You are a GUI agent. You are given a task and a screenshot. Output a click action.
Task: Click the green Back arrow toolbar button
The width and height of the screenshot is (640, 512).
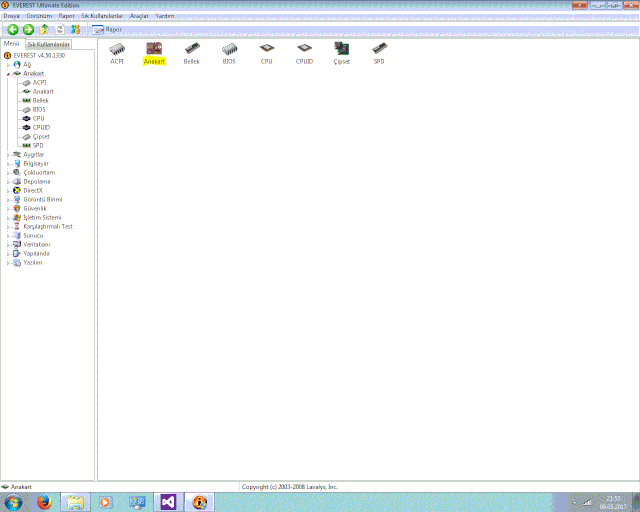(x=13, y=29)
